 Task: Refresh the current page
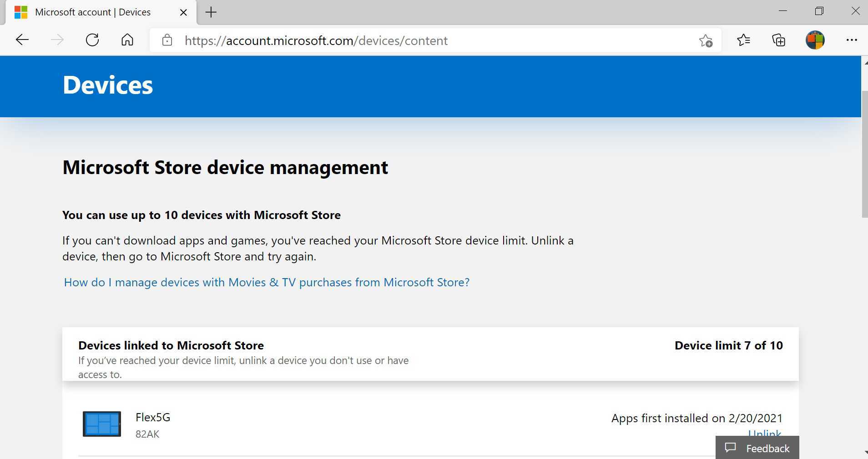pyautogui.click(x=92, y=40)
